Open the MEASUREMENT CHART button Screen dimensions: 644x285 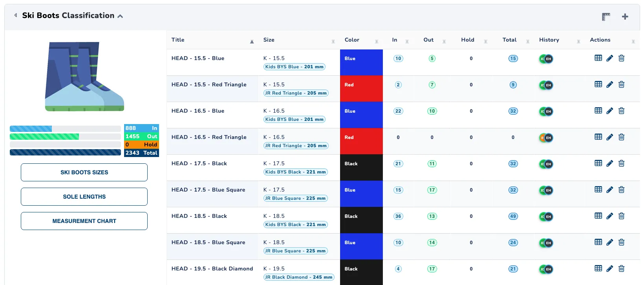[x=84, y=221]
